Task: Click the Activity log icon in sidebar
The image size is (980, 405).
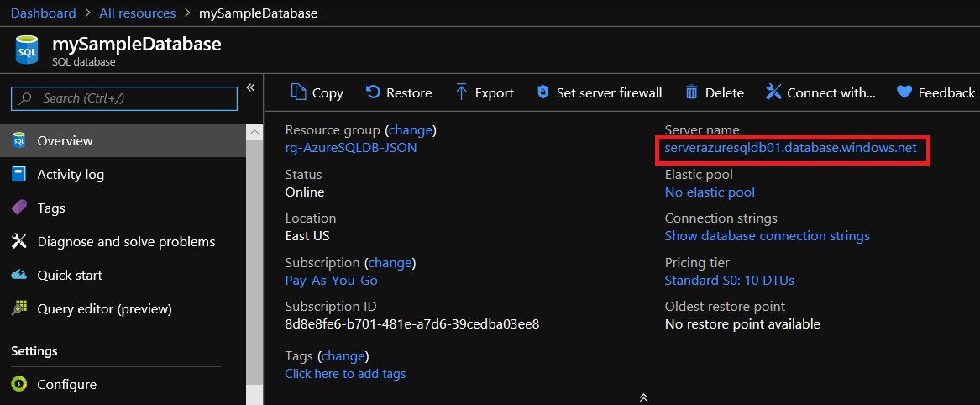Action: 18,175
